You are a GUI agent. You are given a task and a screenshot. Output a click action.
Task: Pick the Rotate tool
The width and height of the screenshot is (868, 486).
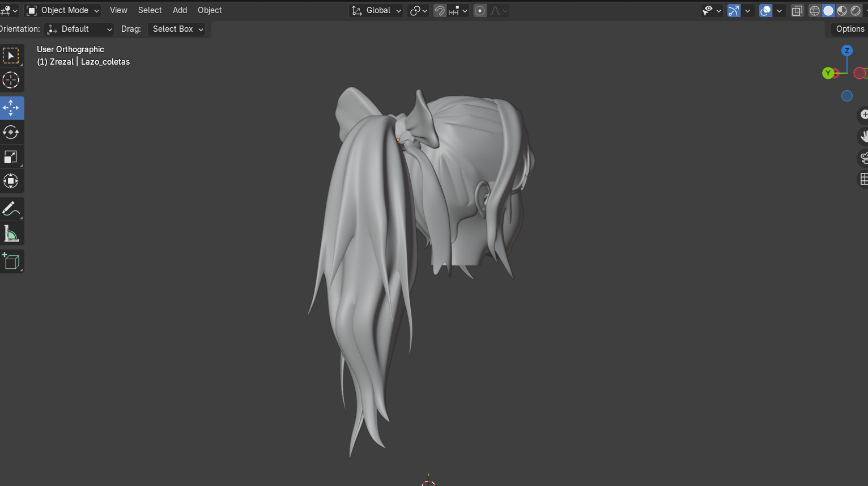click(11, 132)
